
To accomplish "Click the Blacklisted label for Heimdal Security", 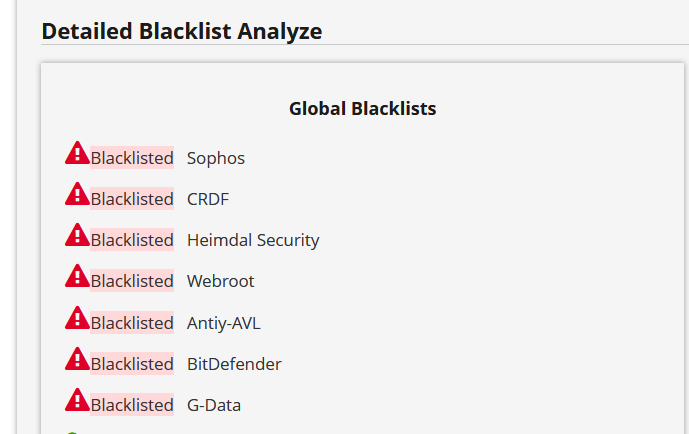I will pyautogui.click(x=132, y=240).
